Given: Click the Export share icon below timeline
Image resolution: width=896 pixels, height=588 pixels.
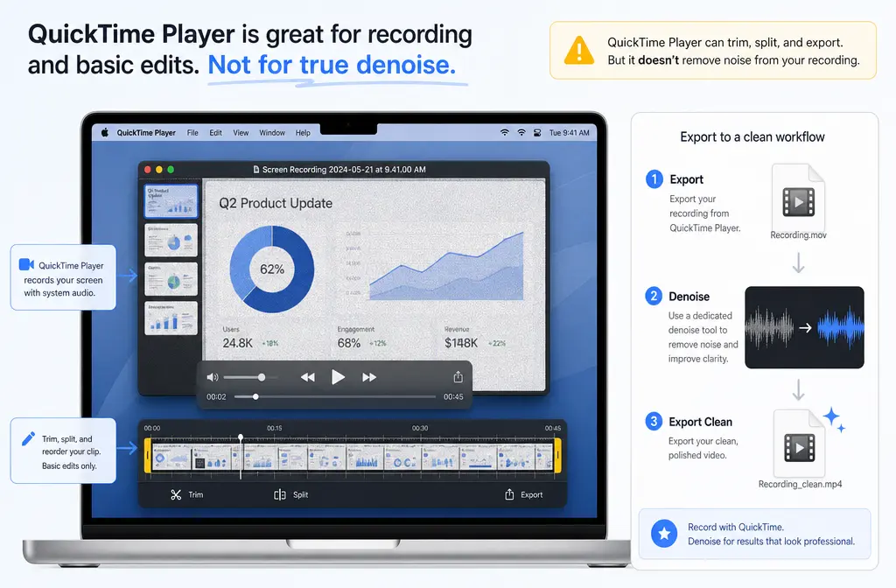Looking at the screenshot, I should coord(509,494).
